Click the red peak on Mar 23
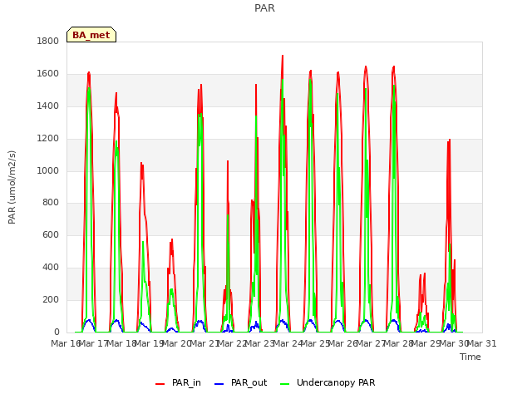The image size is (532, 399). pyautogui.click(x=283, y=57)
